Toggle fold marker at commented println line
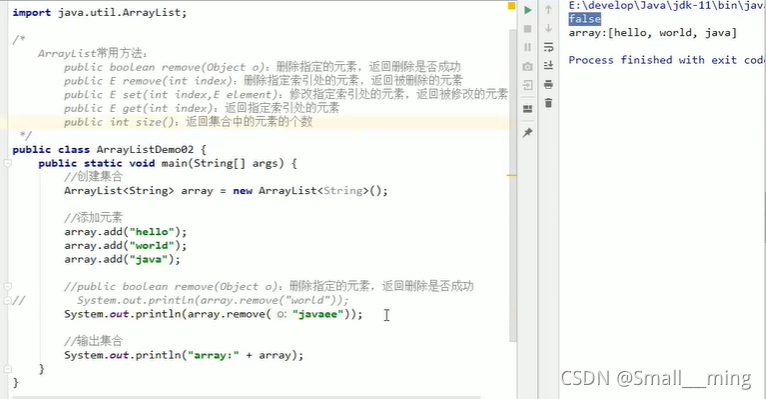 pos(8,300)
